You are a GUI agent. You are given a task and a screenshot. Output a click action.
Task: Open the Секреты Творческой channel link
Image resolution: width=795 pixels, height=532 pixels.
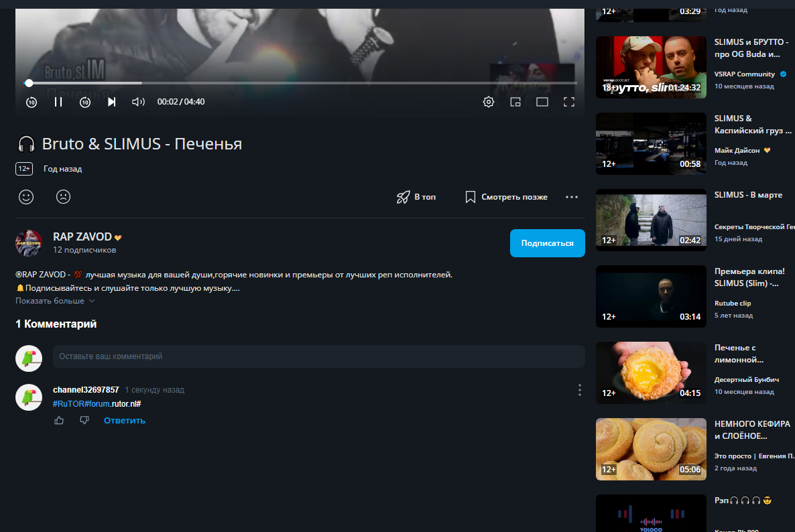tap(754, 226)
